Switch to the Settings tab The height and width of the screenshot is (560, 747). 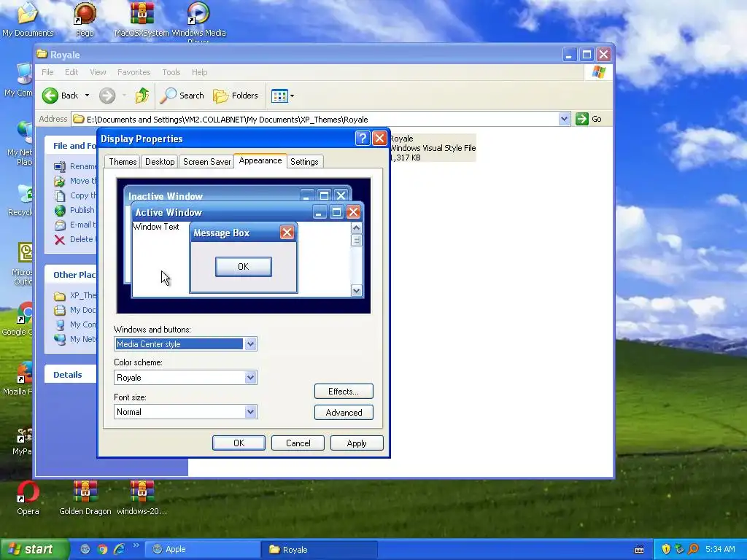coord(304,162)
